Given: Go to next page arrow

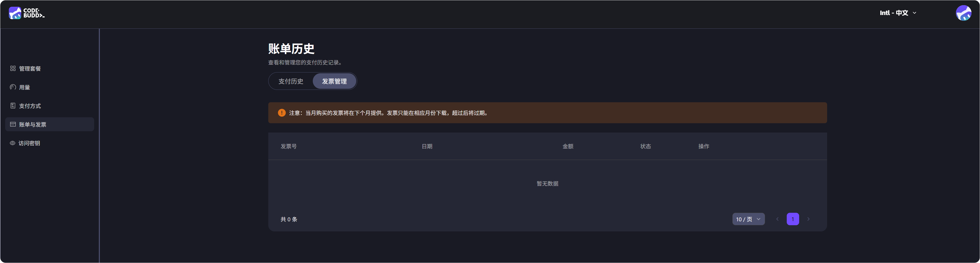Looking at the screenshot, I should 808,219.
